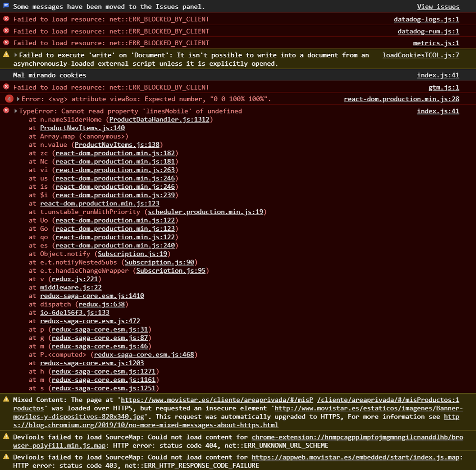Open the react-dom.production.min.js:28 source link
Viewport: 476px width, 470px height.
coord(401,99)
